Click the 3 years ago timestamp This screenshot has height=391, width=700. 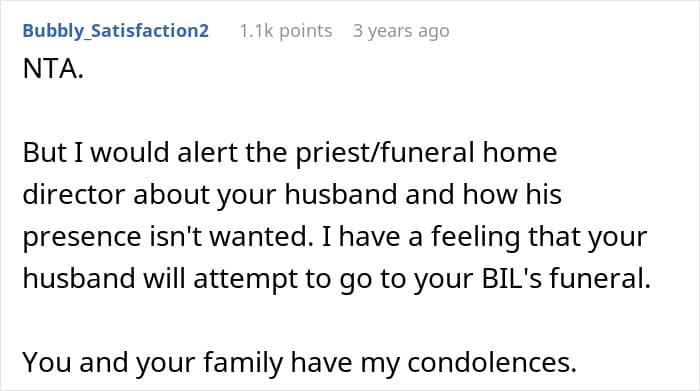coord(401,31)
